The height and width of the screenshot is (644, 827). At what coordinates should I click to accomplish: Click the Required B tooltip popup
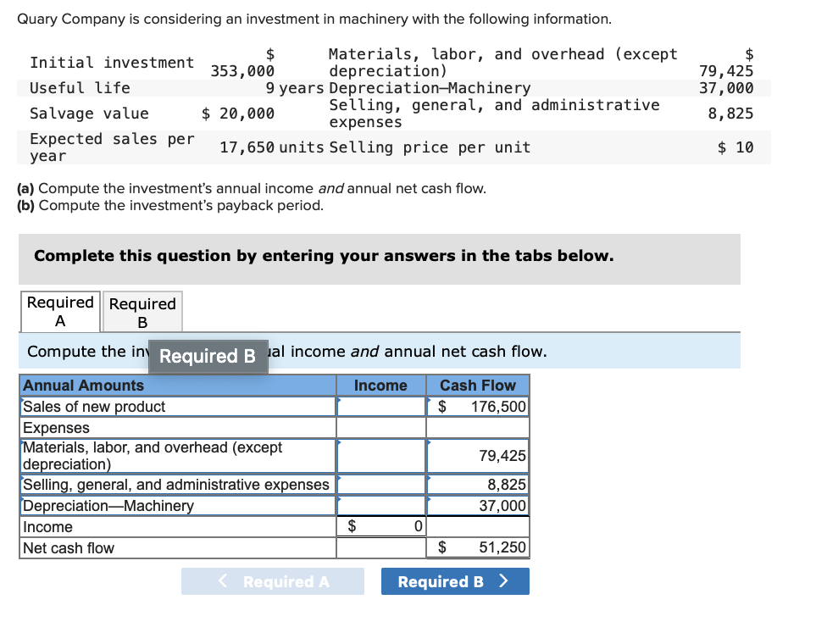click(208, 357)
